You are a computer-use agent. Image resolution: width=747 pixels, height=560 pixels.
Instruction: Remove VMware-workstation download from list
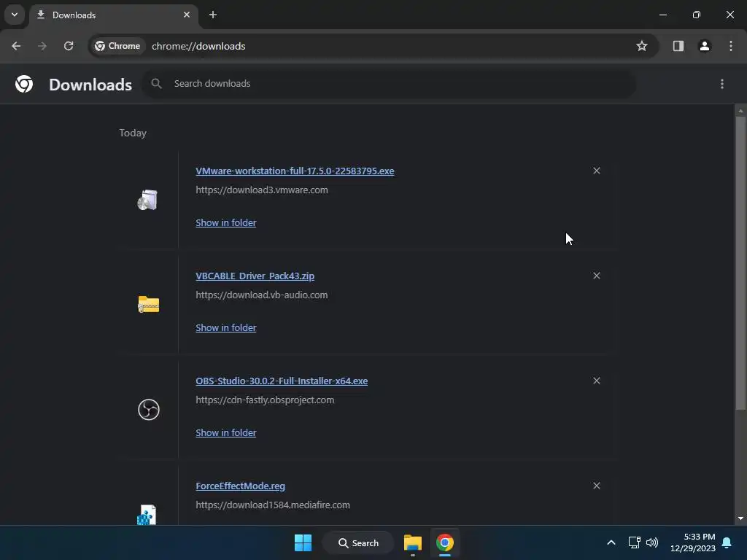click(597, 171)
